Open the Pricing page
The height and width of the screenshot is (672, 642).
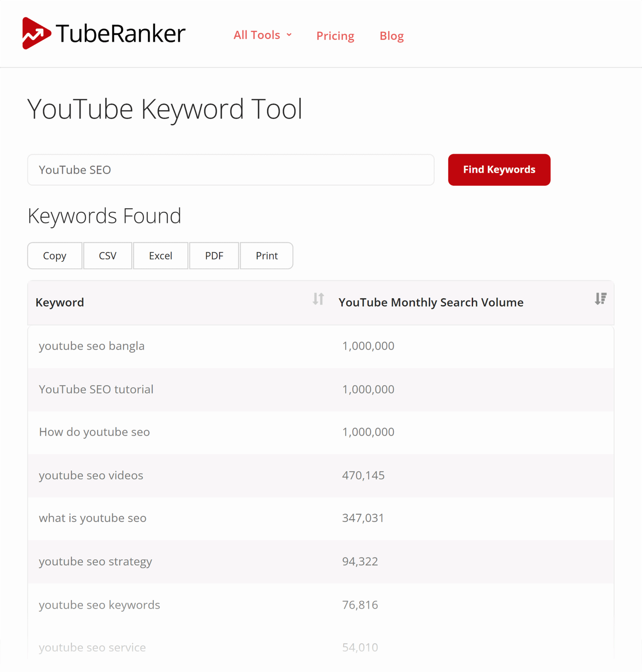click(x=335, y=35)
